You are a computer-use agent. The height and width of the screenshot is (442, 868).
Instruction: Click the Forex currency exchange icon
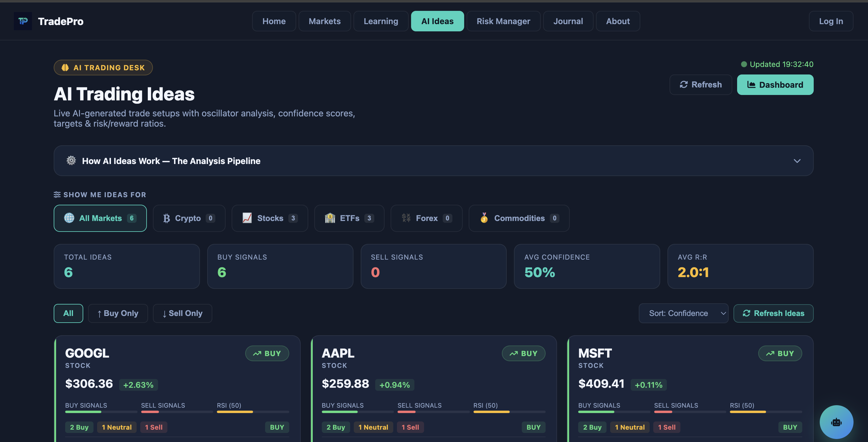406,218
